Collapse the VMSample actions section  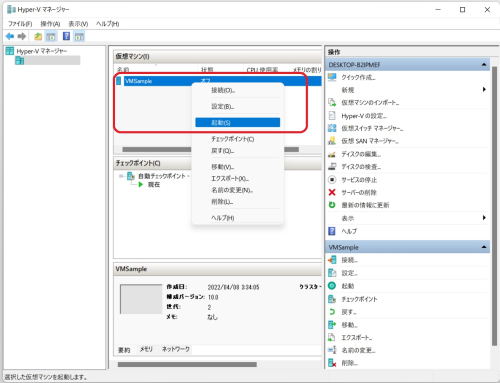pyautogui.click(x=484, y=247)
